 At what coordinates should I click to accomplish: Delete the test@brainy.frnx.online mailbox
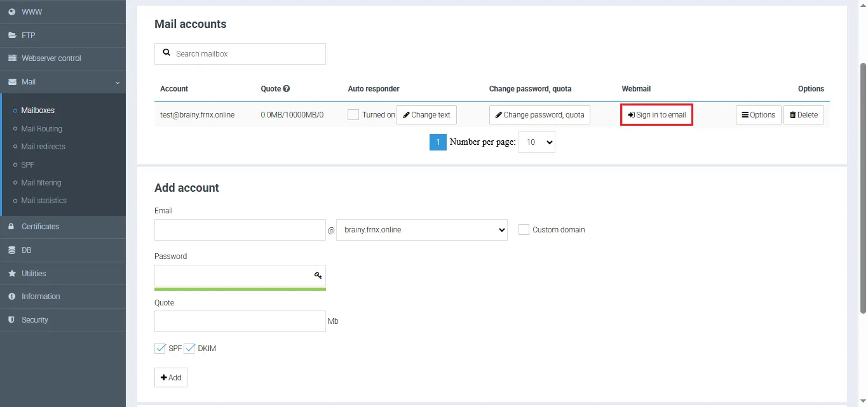[x=803, y=115]
